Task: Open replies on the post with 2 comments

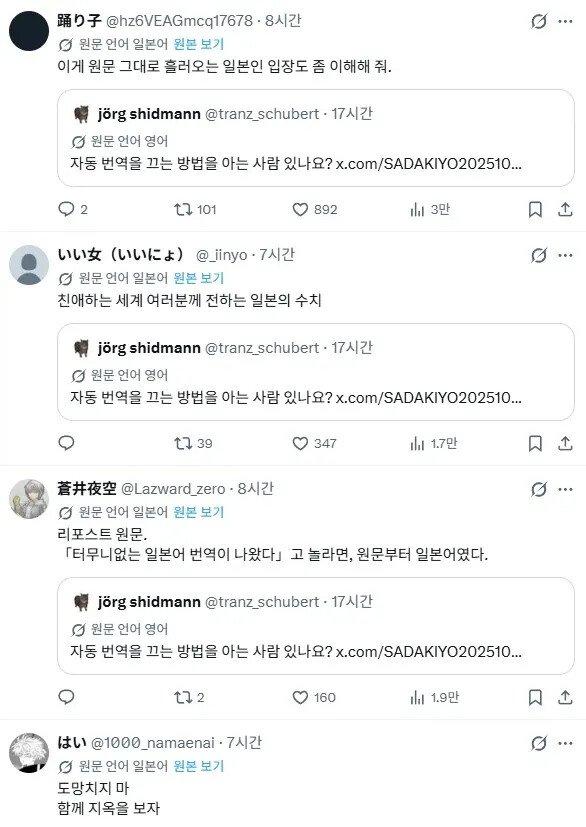Action: click(72, 209)
